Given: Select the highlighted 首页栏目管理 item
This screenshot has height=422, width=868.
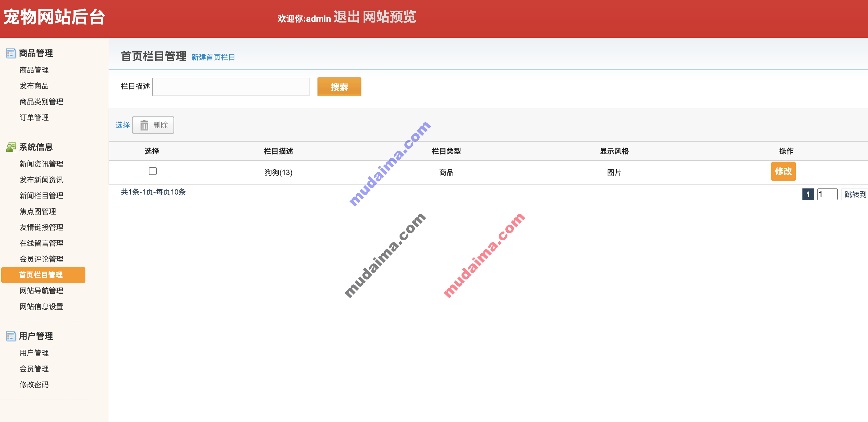Looking at the screenshot, I should 44,275.
